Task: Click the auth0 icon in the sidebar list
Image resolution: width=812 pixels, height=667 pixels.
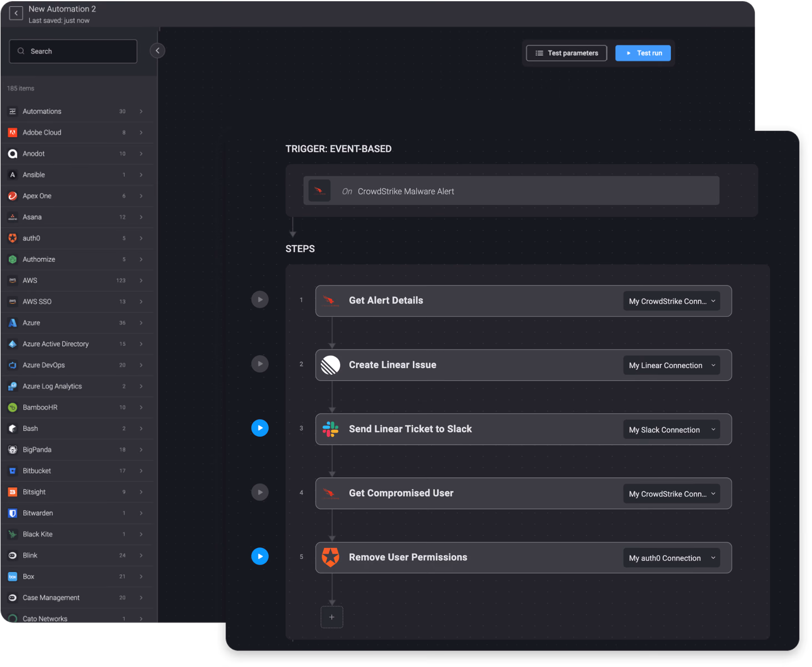Action: (13, 238)
